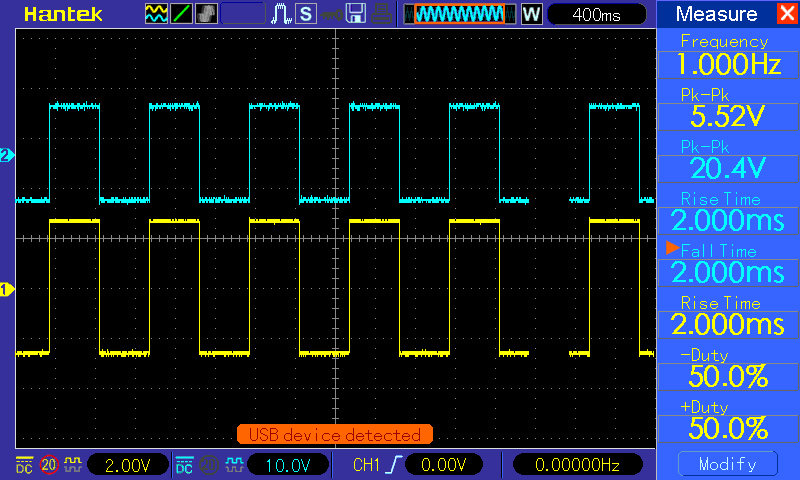800x480 pixels.
Task: Click the waveform memory position bar
Action: point(460,14)
